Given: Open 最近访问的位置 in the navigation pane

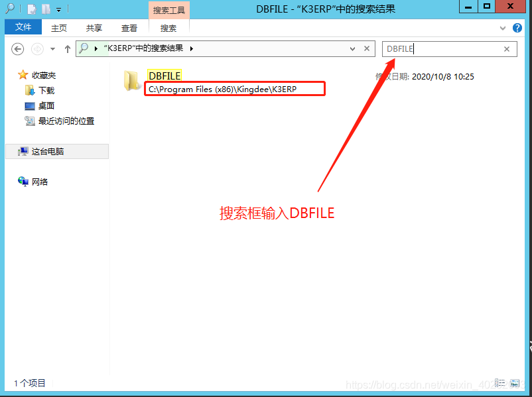Looking at the screenshot, I should click(66, 121).
